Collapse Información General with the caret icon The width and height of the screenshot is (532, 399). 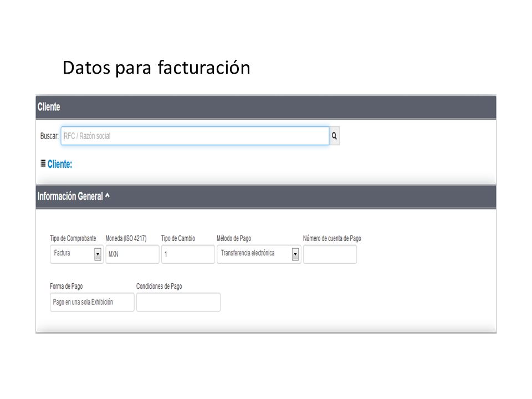[x=107, y=196]
